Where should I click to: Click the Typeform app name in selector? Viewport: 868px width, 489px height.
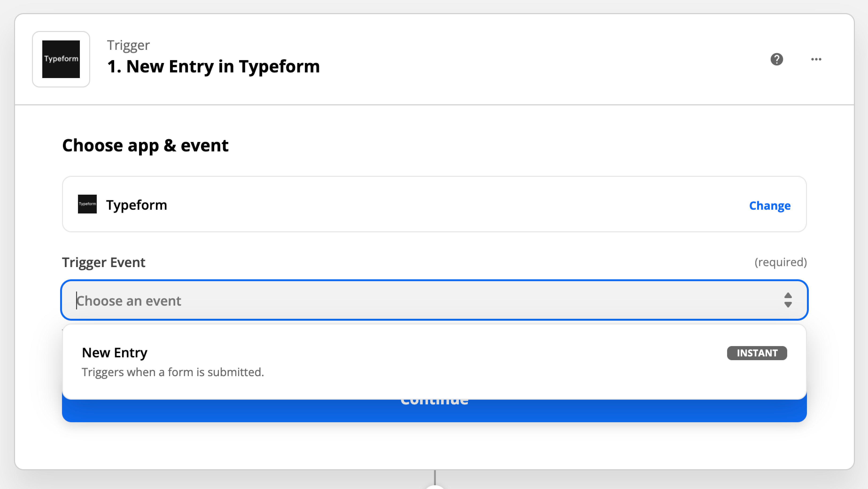click(136, 205)
